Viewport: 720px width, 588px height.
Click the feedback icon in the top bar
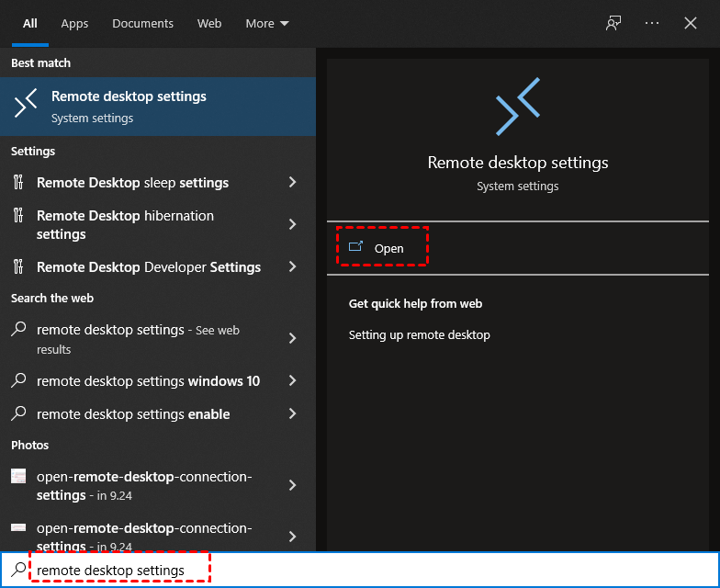[613, 23]
